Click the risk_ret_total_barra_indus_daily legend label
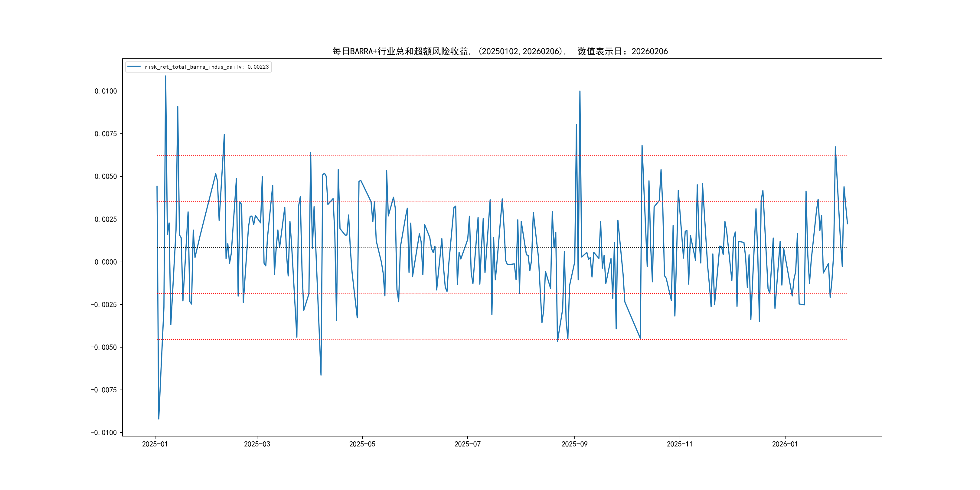Viewport: 980px width, 490px height. (x=207, y=67)
